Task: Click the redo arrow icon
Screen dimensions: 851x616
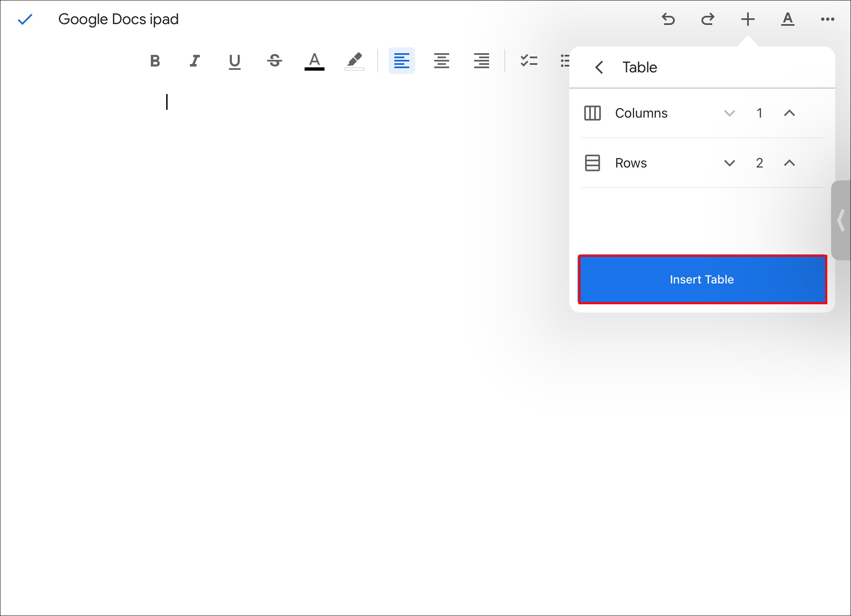Action: click(708, 19)
